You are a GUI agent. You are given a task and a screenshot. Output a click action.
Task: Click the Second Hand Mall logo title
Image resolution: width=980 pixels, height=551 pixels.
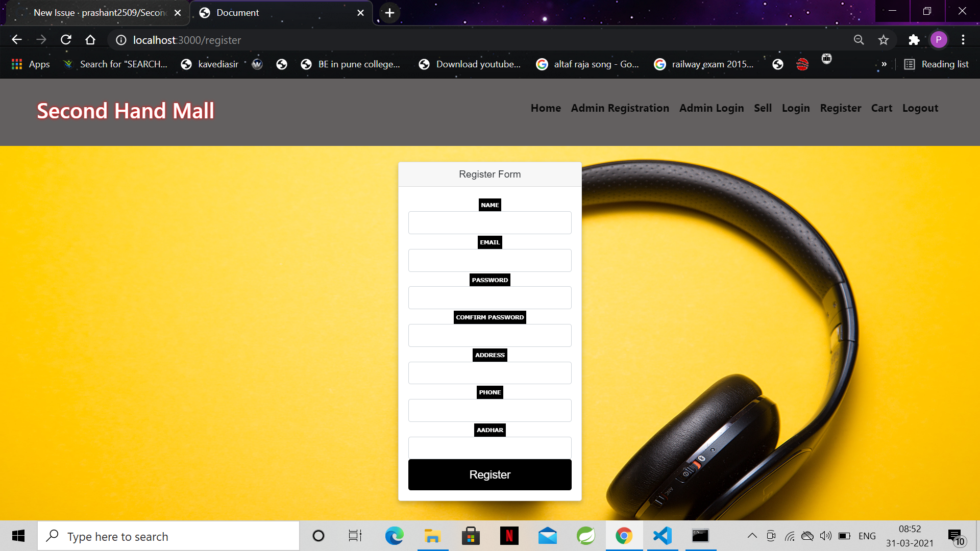126,111
